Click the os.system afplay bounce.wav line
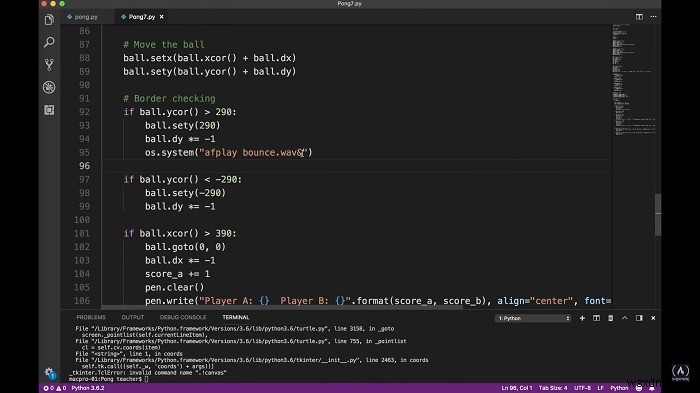Viewport: 700px width, 393px height. coord(229,153)
